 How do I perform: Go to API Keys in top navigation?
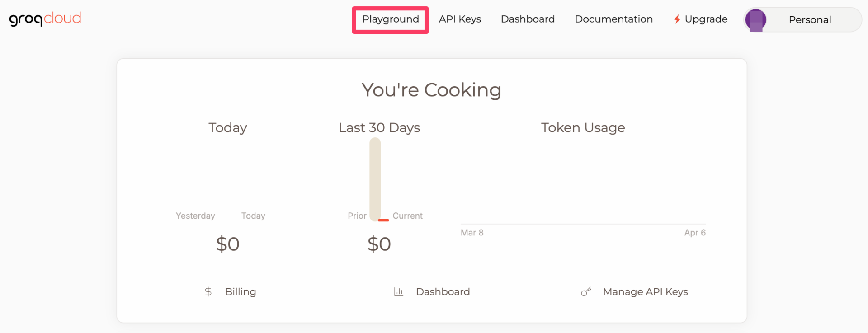coord(460,19)
